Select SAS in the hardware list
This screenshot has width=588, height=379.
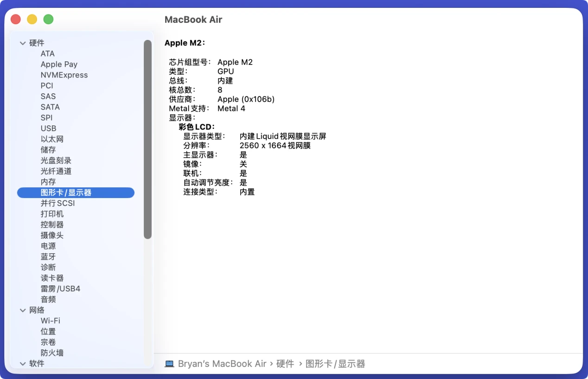point(48,96)
